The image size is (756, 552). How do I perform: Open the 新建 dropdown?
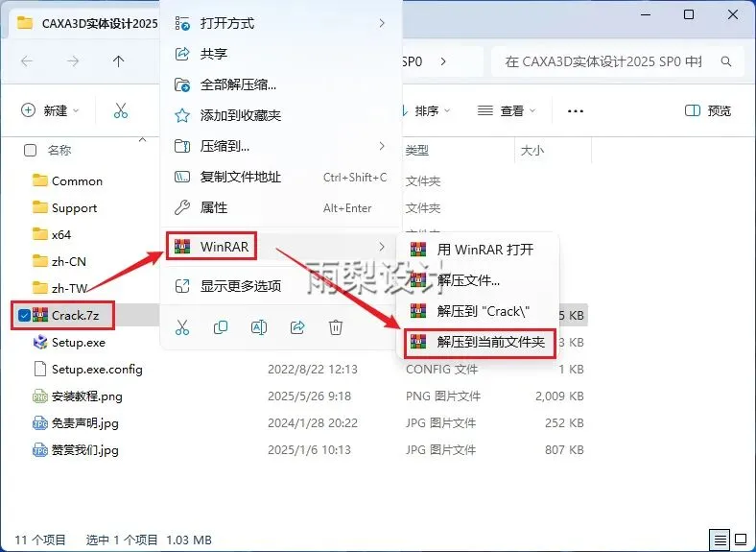point(50,110)
